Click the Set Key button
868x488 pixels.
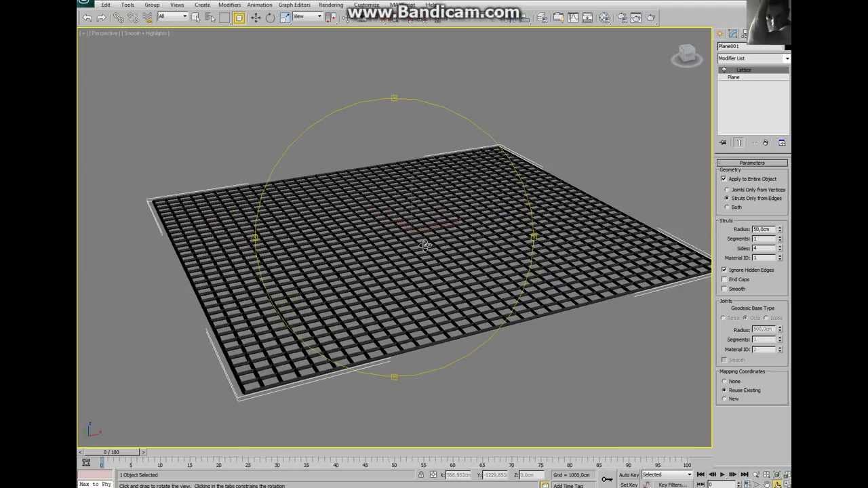(x=629, y=485)
